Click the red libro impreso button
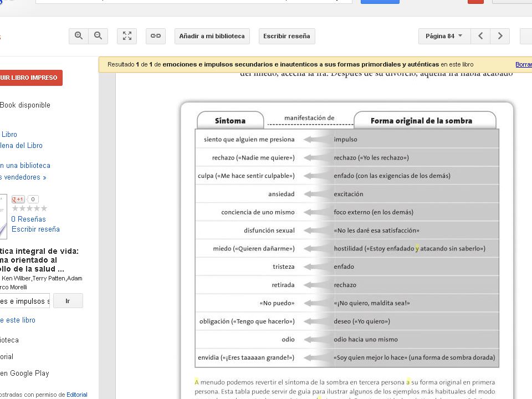Image resolution: width=532 pixels, height=399 pixels. [31, 78]
